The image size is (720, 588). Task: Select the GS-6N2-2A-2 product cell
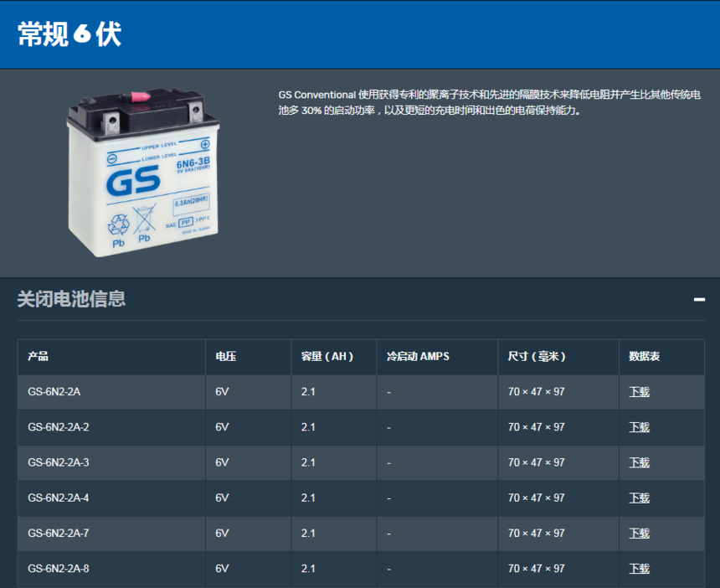pos(111,427)
